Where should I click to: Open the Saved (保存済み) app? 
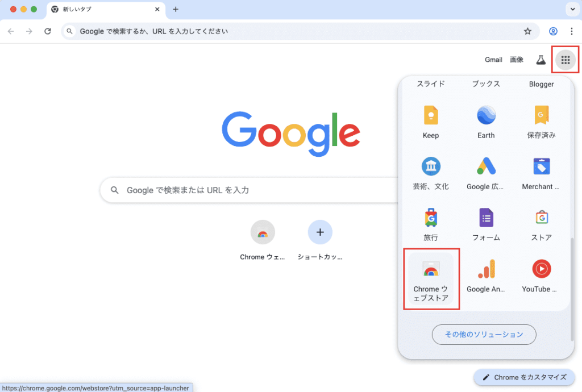[541, 122]
